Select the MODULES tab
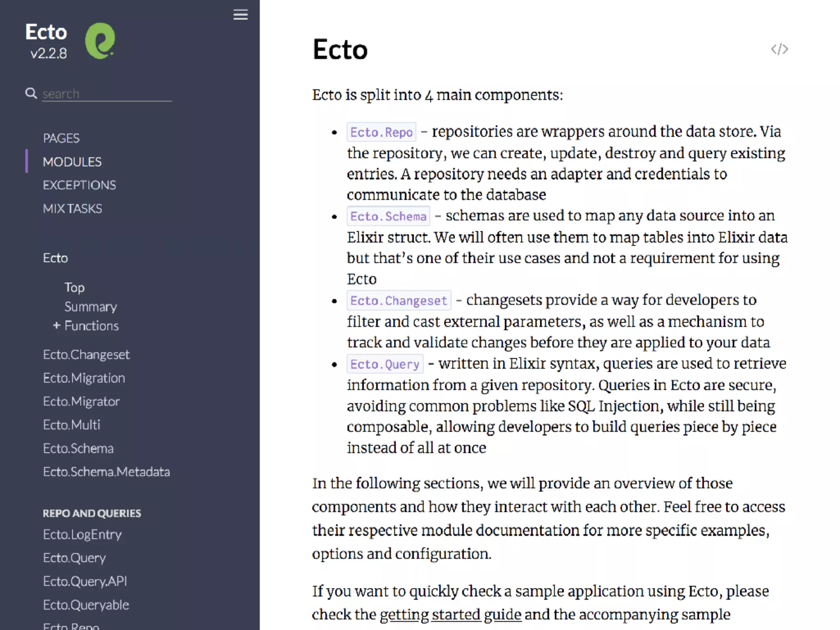Screen dimensions: 840x630 point(72,162)
